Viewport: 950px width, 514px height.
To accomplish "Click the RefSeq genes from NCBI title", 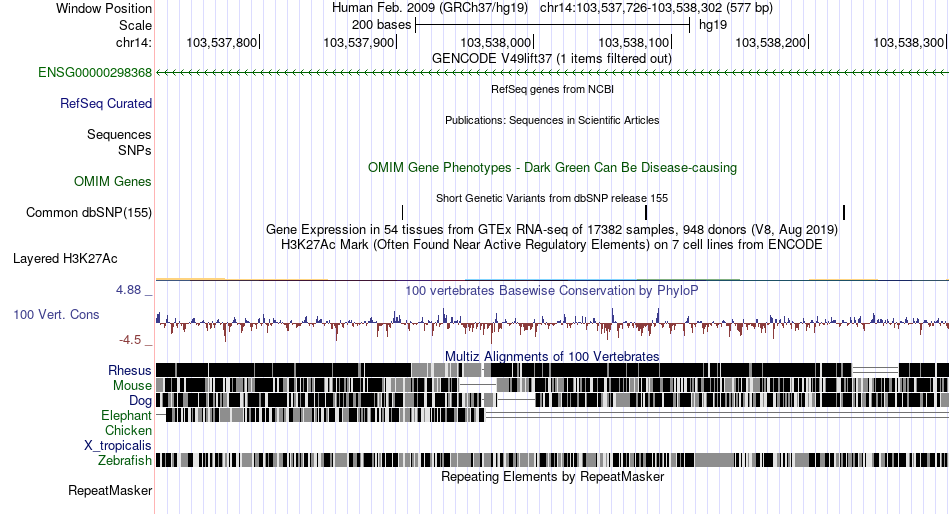I will pos(553,89).
